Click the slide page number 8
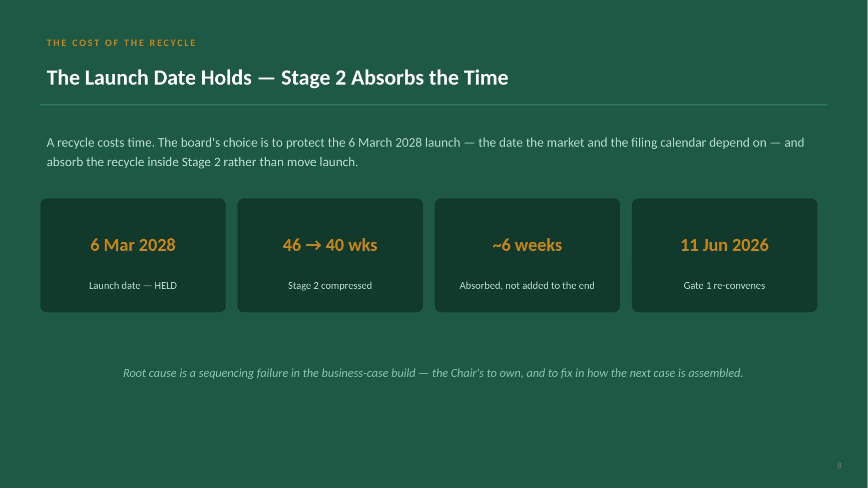Screen dimensions: 868x488 (839, 465)
